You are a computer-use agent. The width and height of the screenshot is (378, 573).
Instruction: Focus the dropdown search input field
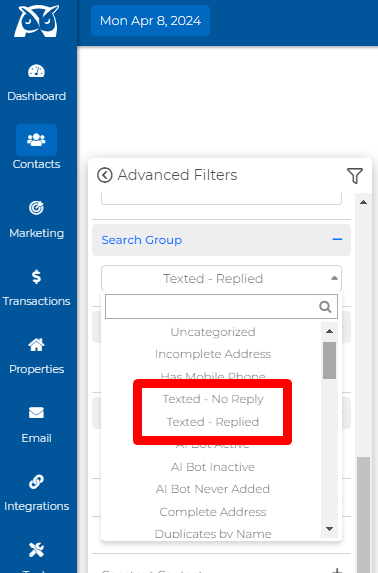click(x=221, y=307)
